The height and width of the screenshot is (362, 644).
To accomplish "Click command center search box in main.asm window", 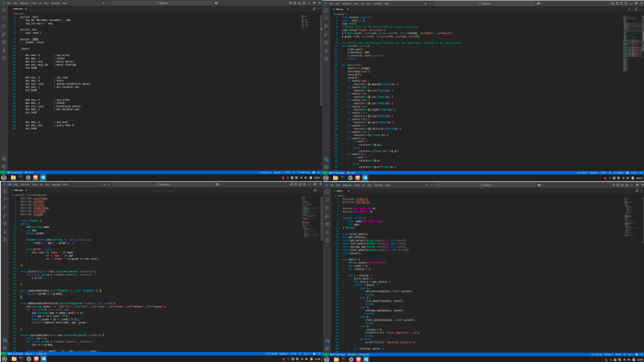I will click(162, 3).
